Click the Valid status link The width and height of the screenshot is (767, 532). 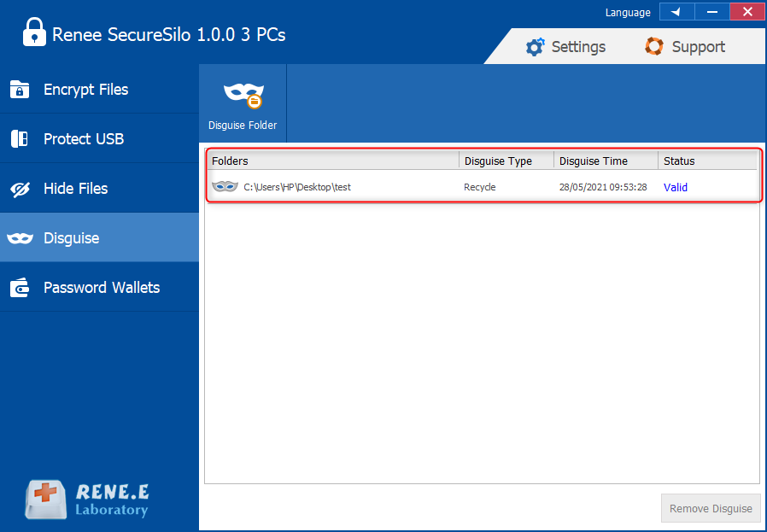[x=676, y=187]
